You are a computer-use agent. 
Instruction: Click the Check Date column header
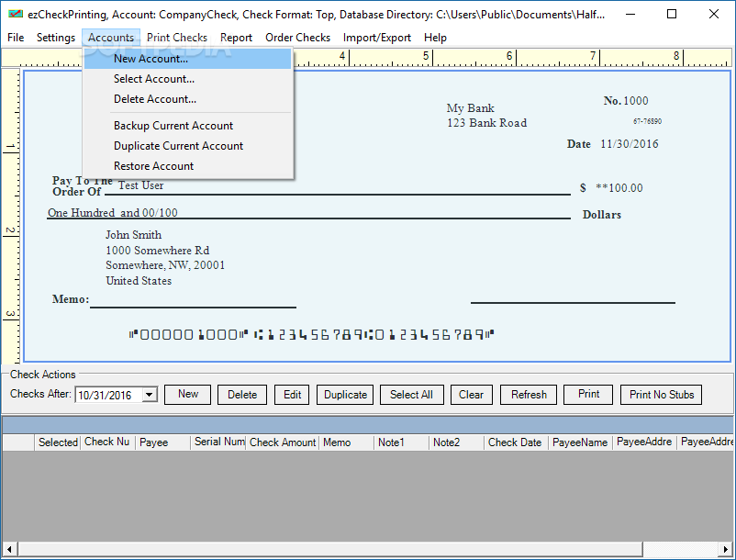pyautogui.click(x=516, y=442)
